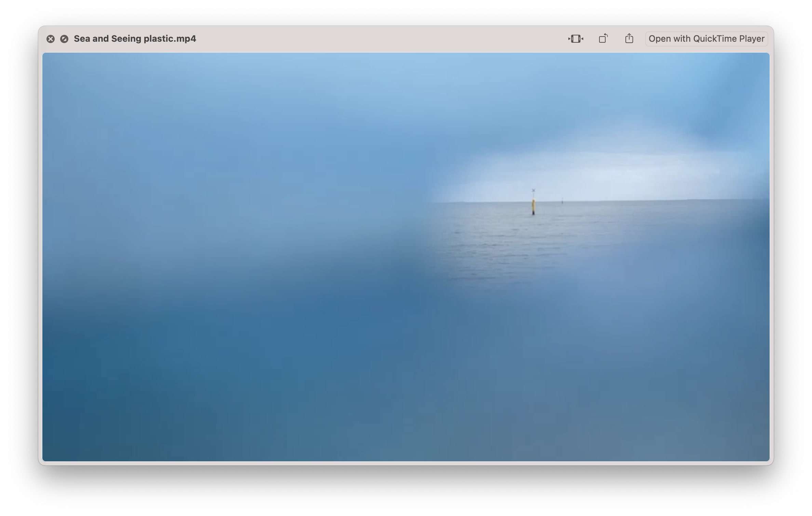The image size is (812, 516).
Task: Click the X topmark above the buoy
Action: (x=533, y=191)
